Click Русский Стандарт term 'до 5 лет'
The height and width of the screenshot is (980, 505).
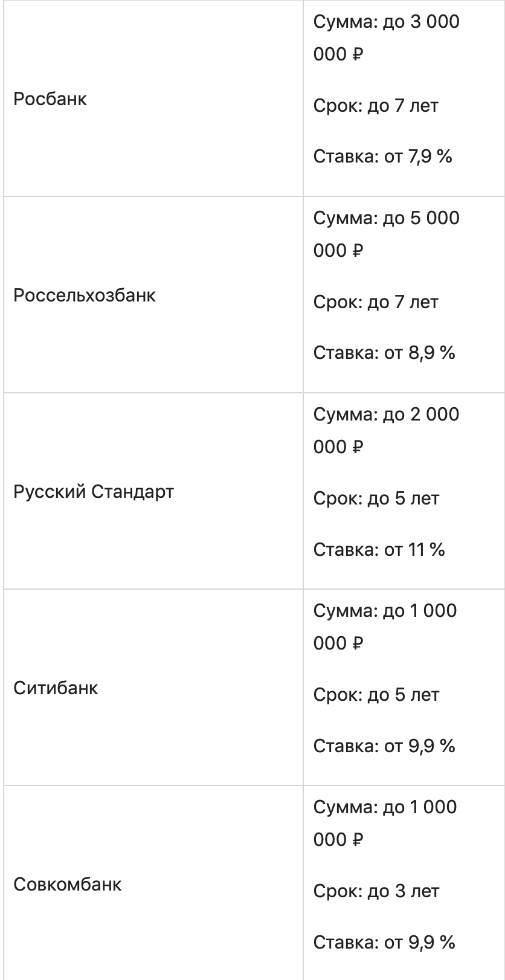pyautogui.click(x=376, y=498)
